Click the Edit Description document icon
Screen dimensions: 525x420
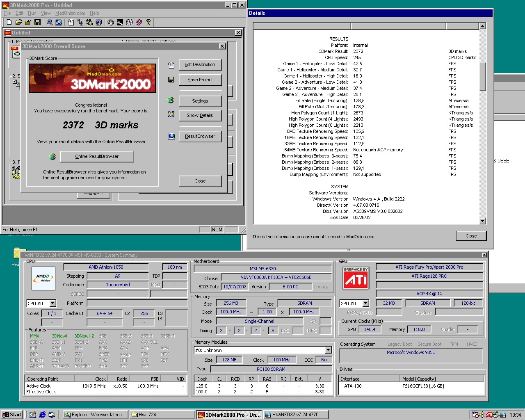tap(171, 64)
